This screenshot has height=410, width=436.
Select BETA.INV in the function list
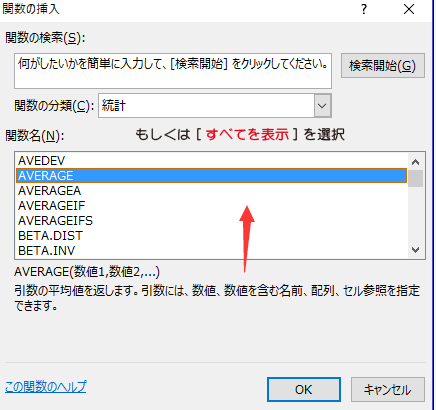tap(212, 250)
